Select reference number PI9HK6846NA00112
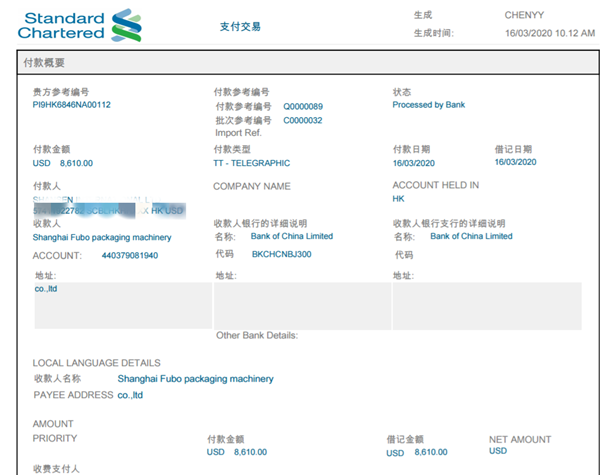Image resolution: width=600 pixels, height=475 pixels. coord(72,104)
